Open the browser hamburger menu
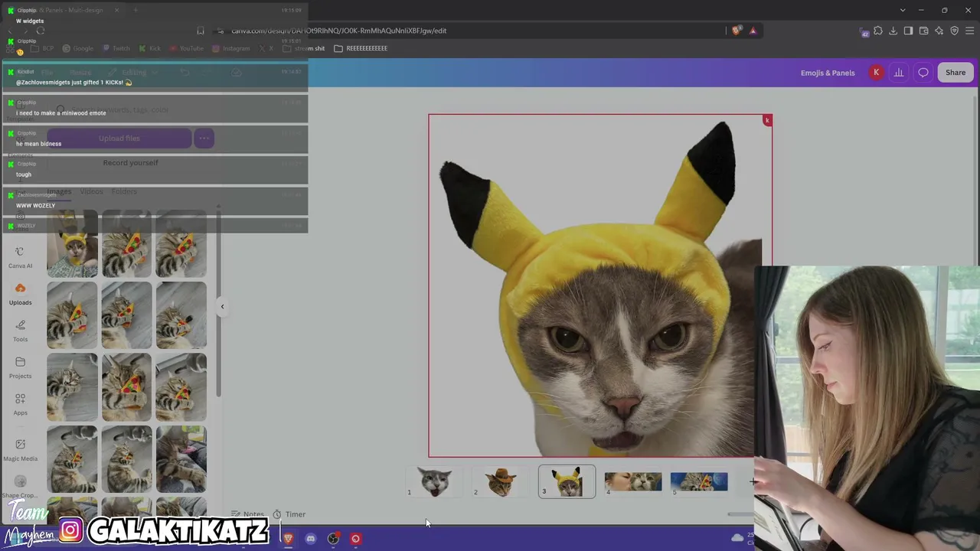The image size is (980, 551). point(969,31)
